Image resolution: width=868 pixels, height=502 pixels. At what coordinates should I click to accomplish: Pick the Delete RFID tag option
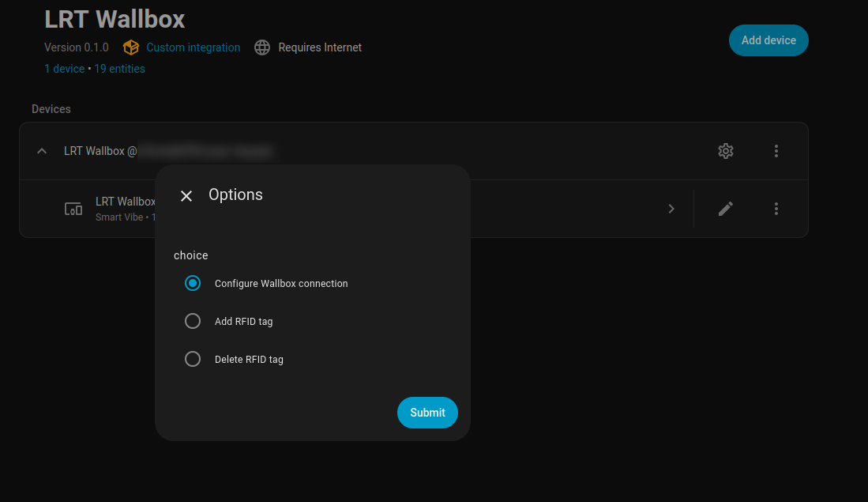tap(193, 359)
